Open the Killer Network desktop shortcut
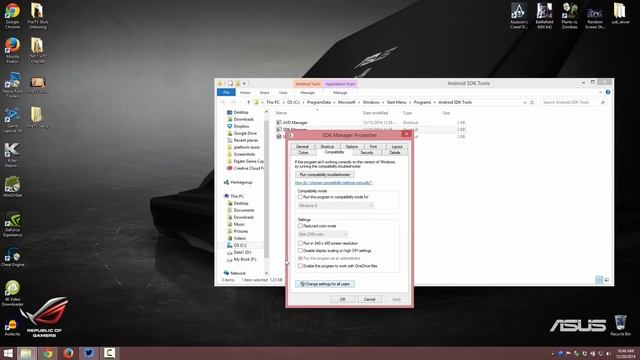Screen dimensions: 640x360 coord(12,155)
